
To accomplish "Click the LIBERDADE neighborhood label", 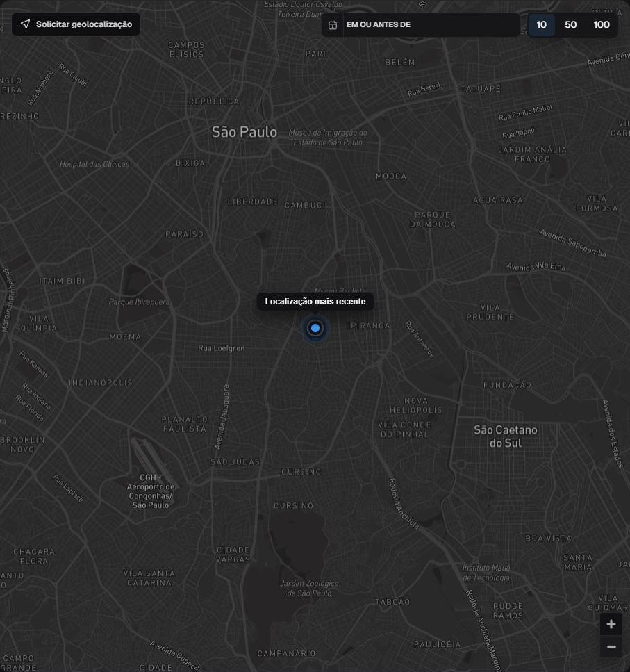I will click(253, 202).
